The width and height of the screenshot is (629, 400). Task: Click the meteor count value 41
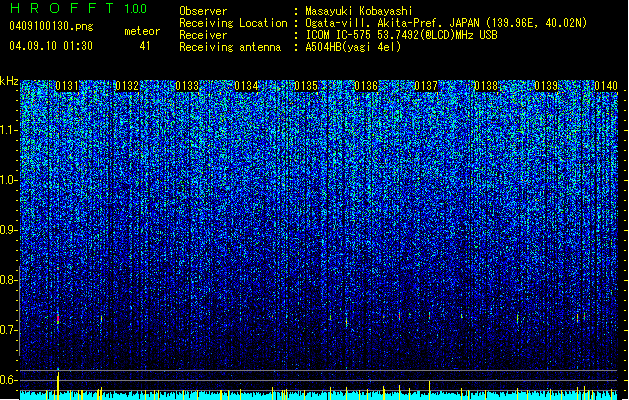(145, 46)
